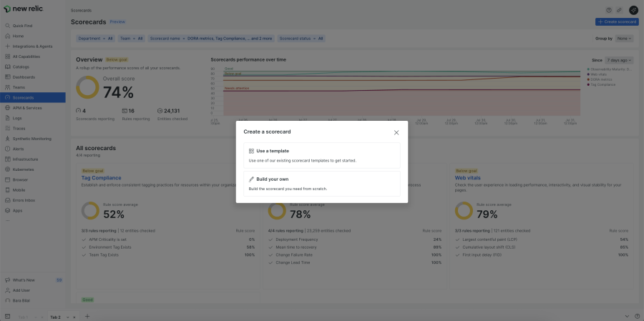The width and height of the screenshot is (644, 321).
Task: Toggle Tag Compliance legend entry
Action: pyautogui.click(x=601, y=84)
